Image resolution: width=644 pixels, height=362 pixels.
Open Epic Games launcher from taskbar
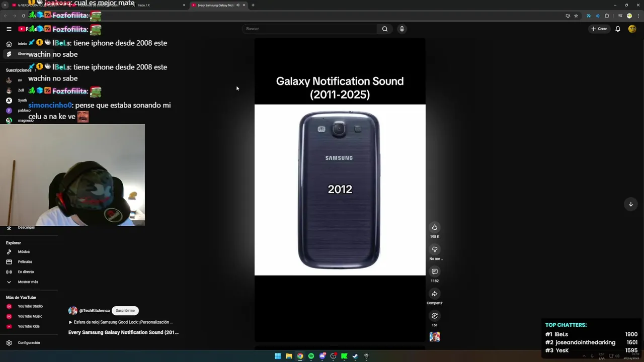(366, 356)
